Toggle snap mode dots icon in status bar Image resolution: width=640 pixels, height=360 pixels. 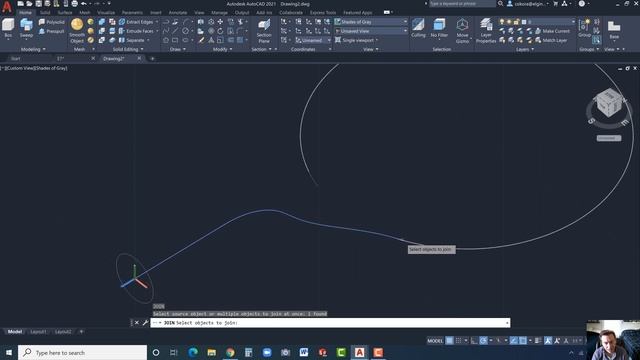[x=458, y=340]
